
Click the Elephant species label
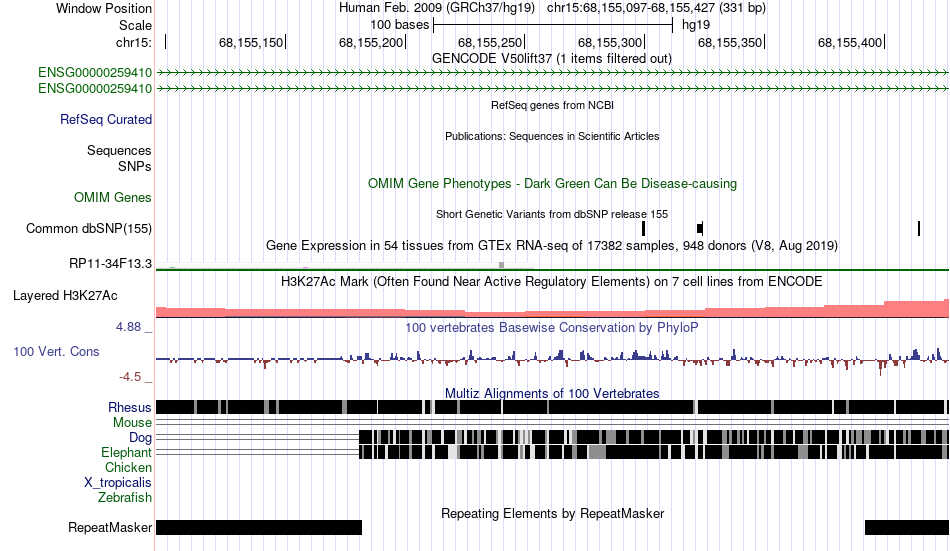point(126,453)
